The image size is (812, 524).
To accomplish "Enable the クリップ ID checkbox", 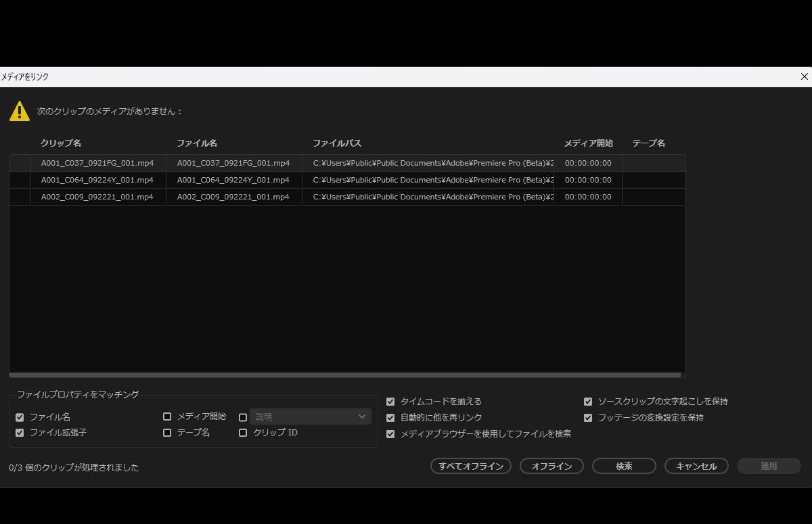I will (x=242, y=432).
